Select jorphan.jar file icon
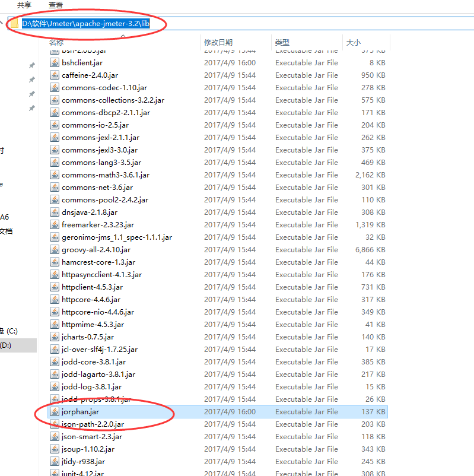 tap(55, 411)
